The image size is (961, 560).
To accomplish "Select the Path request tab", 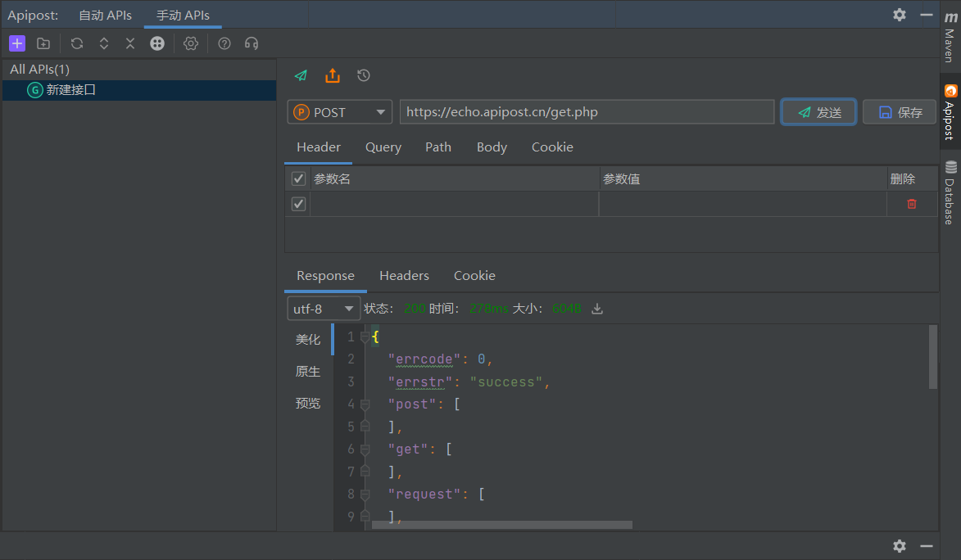I will pyautogui.click(x=438, y=147).
